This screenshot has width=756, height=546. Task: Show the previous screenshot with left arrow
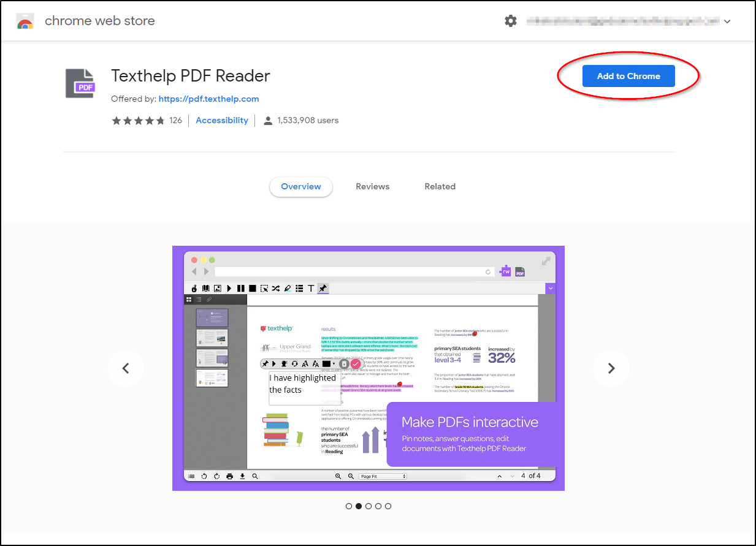pos(126,368)
